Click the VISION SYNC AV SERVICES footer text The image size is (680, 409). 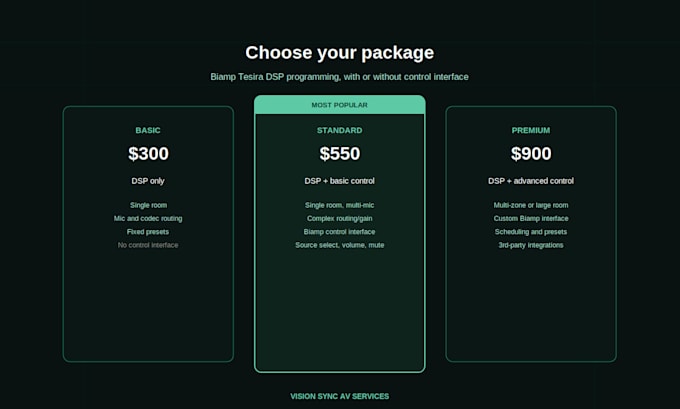point(340,396)
